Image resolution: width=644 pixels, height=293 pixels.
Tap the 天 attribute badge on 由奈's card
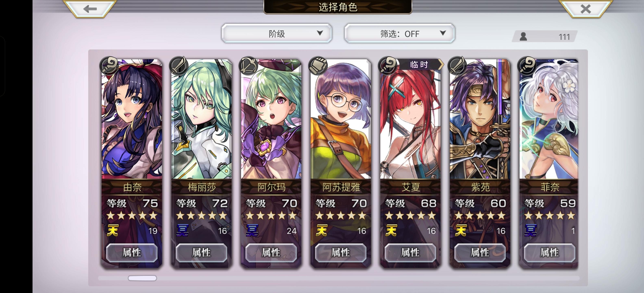[x=112, y=230]
